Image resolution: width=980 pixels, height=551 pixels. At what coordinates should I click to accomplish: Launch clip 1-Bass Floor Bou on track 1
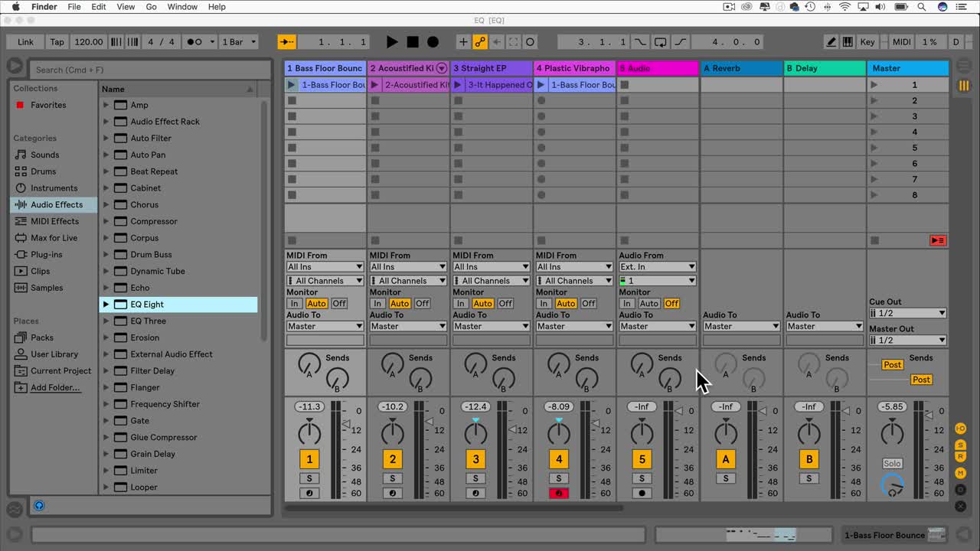coord(291,85)
